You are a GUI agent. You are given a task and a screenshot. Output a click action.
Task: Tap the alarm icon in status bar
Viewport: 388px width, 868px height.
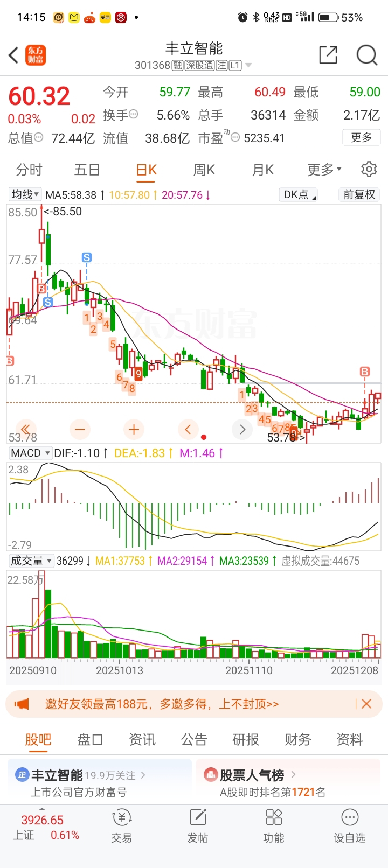click(x=242, y=17)
